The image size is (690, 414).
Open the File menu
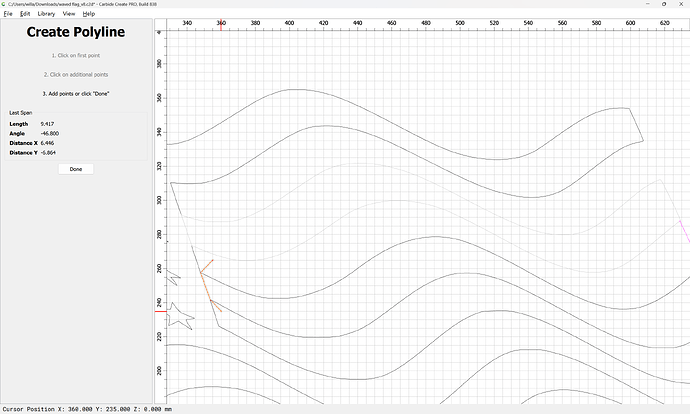[10, 14]
